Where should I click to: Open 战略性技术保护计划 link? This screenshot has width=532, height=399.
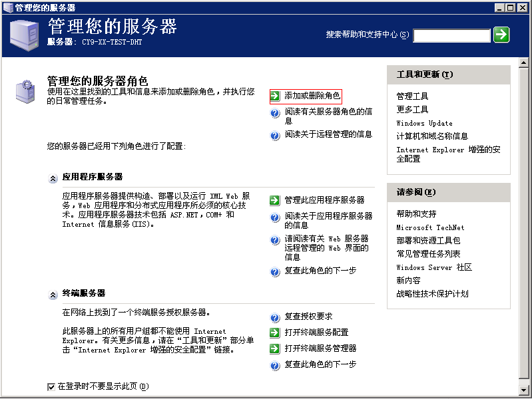[432, 294]
